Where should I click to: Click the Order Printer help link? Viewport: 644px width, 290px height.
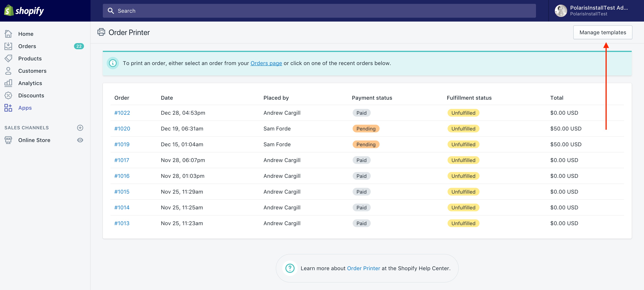click(x=363, y=268)
